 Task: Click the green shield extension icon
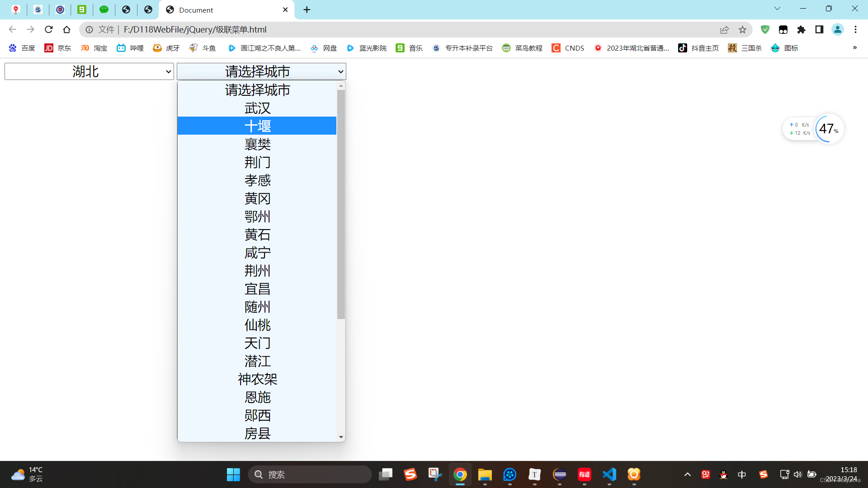click(765, 29)
